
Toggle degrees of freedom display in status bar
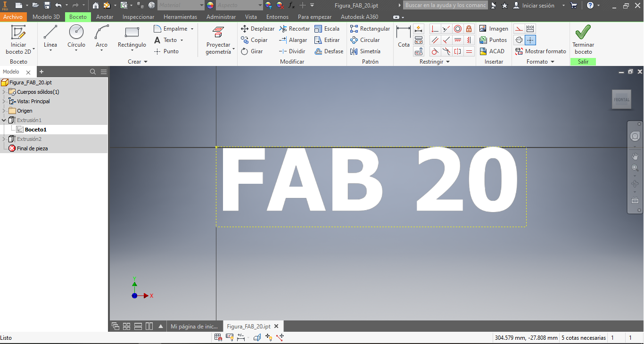(x=269, y=337)
